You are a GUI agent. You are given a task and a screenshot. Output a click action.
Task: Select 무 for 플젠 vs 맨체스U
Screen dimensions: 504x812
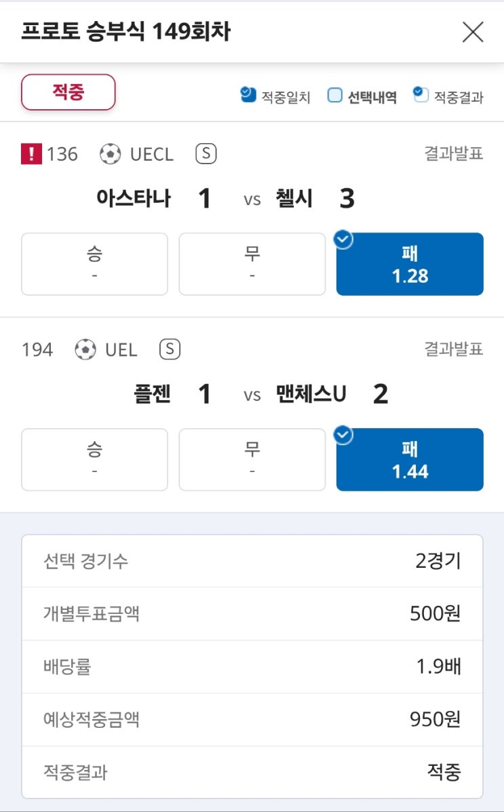[252, 459]
